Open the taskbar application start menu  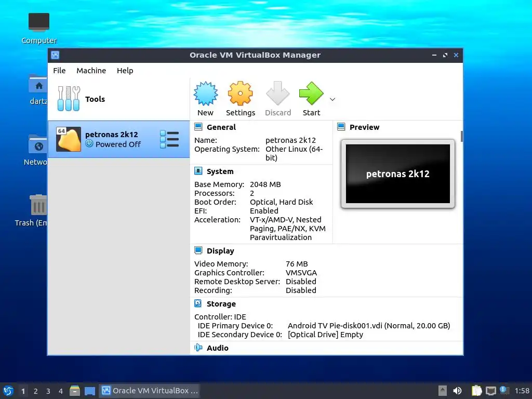(x=8, y=391)
